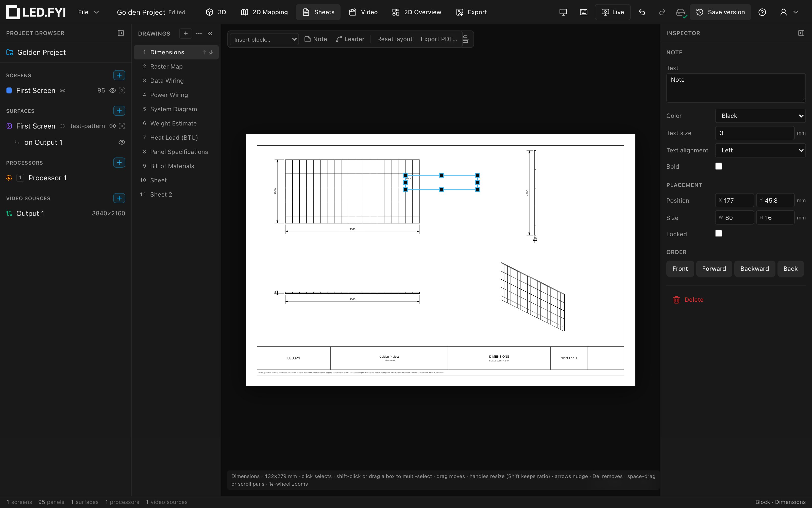Open the Insert block dropdown
The width and height of the screenshot is (812, 508).
tap(264, 39)
